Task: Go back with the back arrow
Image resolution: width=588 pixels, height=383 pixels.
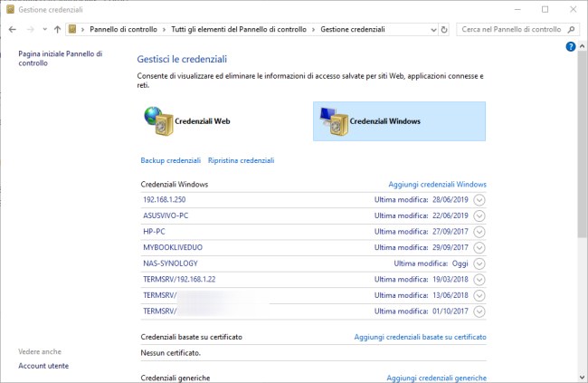Action: pyautogui.click(x=13, y=29)
